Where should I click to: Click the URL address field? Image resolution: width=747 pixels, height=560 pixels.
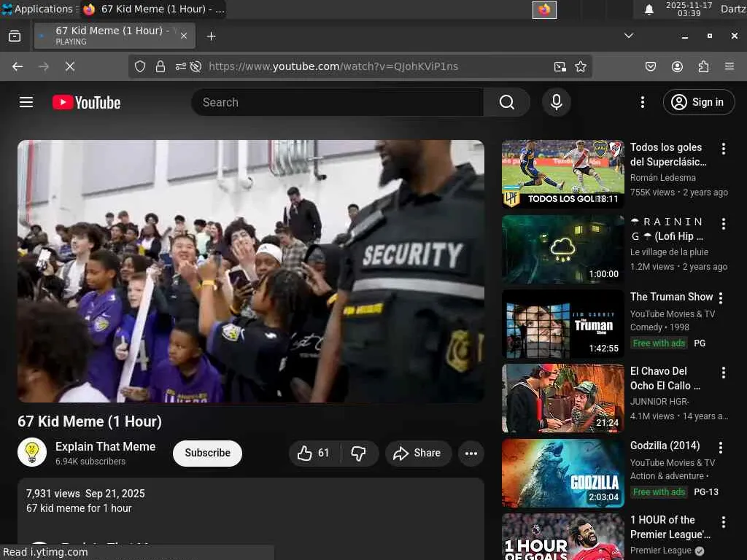point(333,66)
